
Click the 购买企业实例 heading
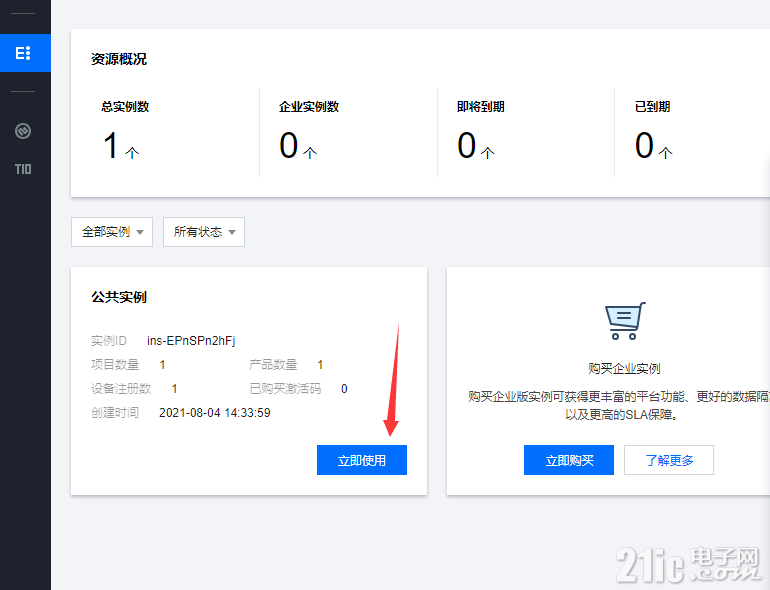point(624,368)
